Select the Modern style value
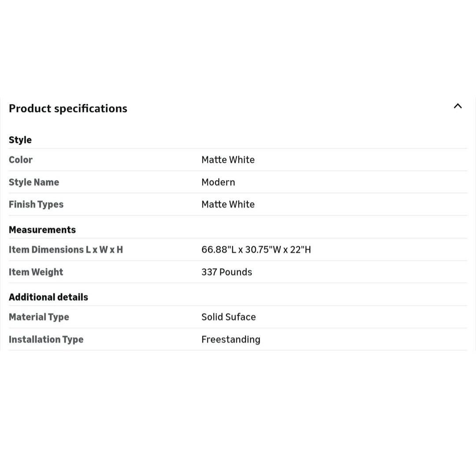The width and height of the screenshot is (476, 454). point(218,182)
